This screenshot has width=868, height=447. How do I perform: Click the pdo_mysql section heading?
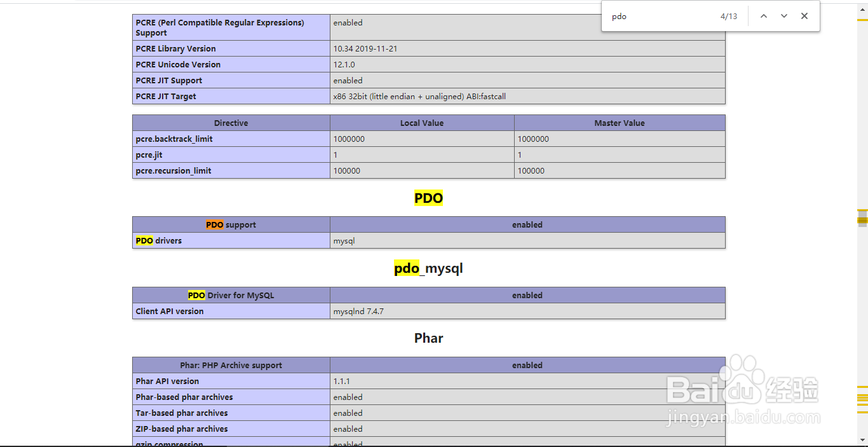[428, 268]
